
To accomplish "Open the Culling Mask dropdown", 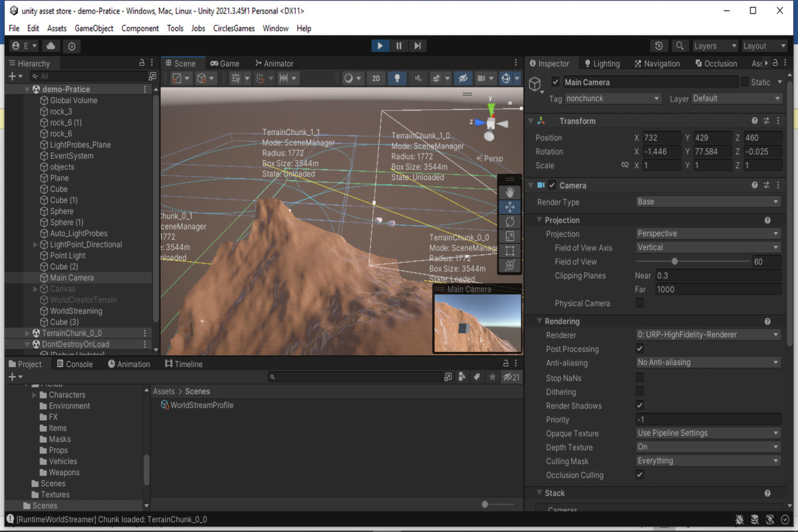I will pyautogui.click(x=708, y=461).
